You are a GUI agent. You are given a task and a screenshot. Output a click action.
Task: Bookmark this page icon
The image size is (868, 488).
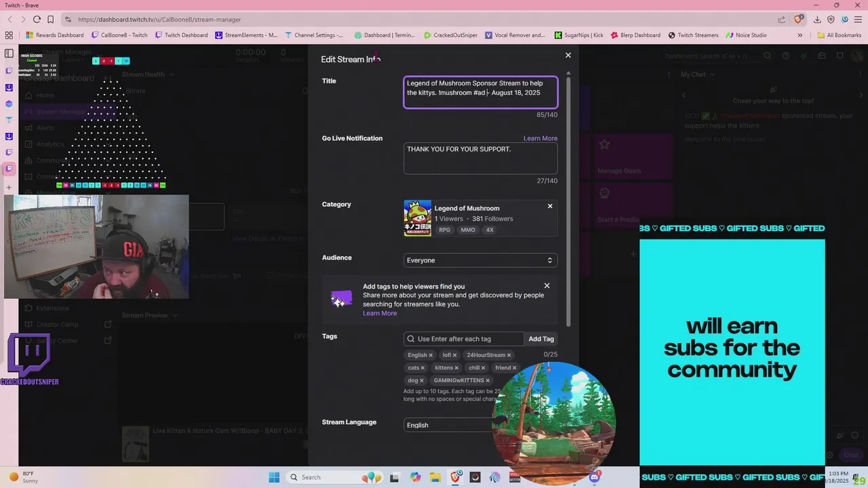click(x=50, y=19)
